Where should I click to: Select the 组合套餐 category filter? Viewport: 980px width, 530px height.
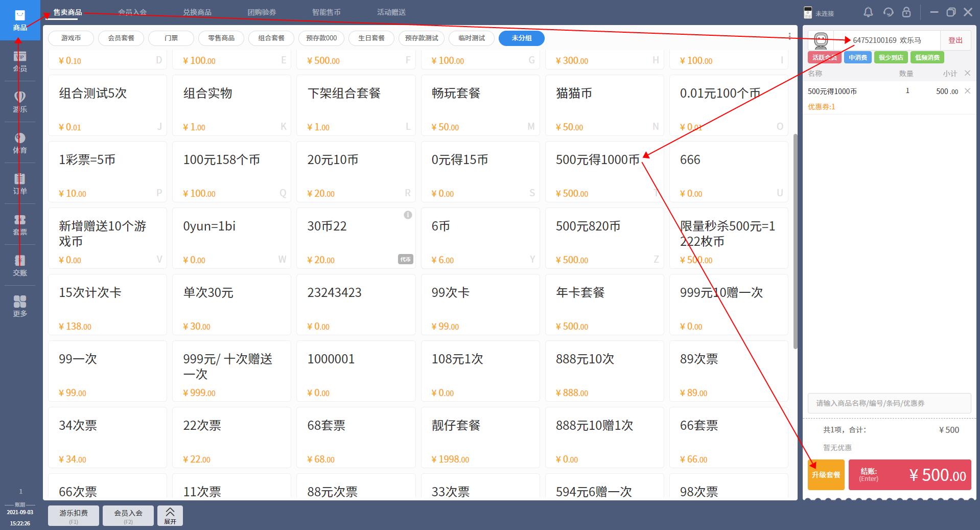271,38
